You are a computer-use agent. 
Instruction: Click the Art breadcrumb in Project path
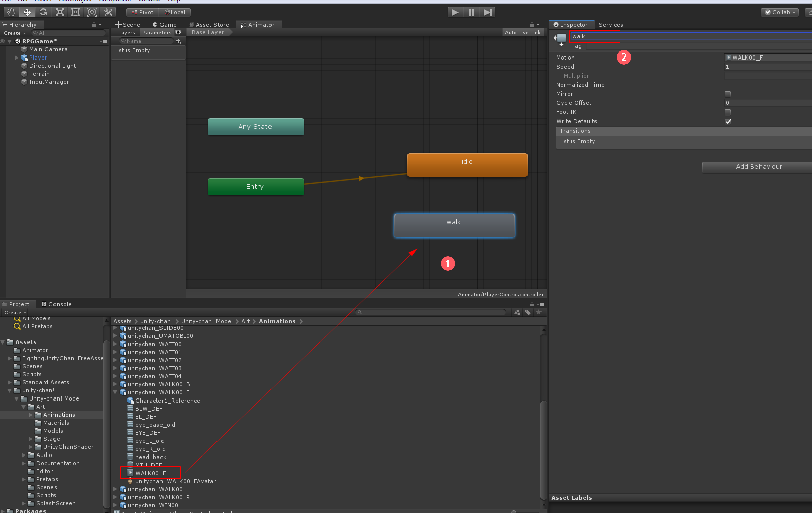point(246,321)
